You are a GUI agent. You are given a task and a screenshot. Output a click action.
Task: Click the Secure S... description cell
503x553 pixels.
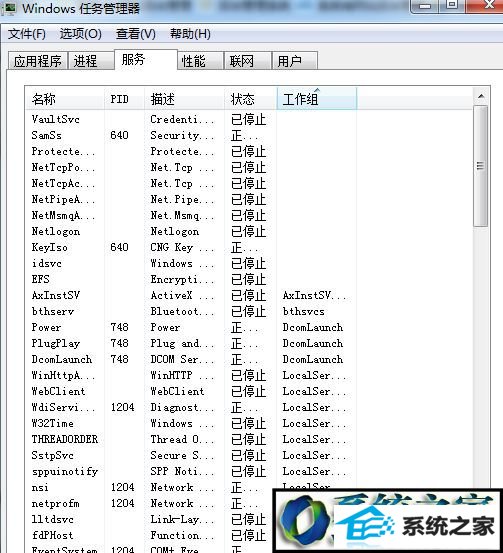pos(182,455)
